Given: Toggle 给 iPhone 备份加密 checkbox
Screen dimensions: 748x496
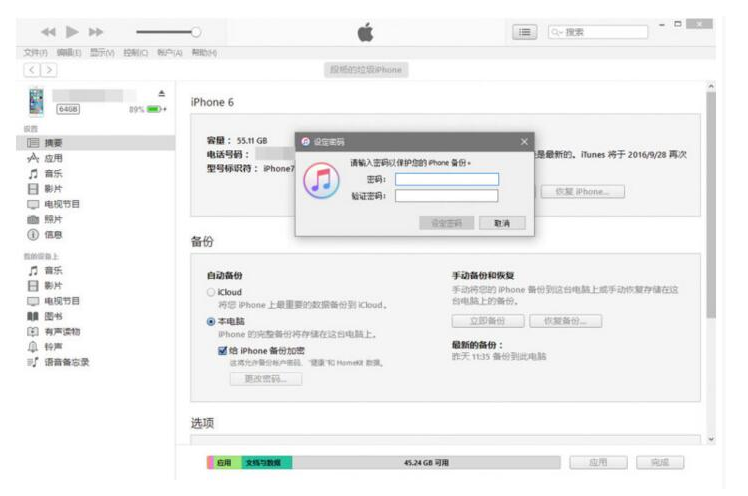Looking at the screenshot, I should tap(222, 351).
